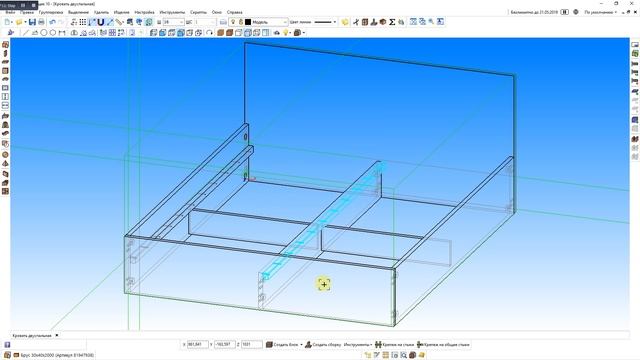This screenshot has width=640, height=360.
Task: Open the Окно menu
Action: [216, 12]
